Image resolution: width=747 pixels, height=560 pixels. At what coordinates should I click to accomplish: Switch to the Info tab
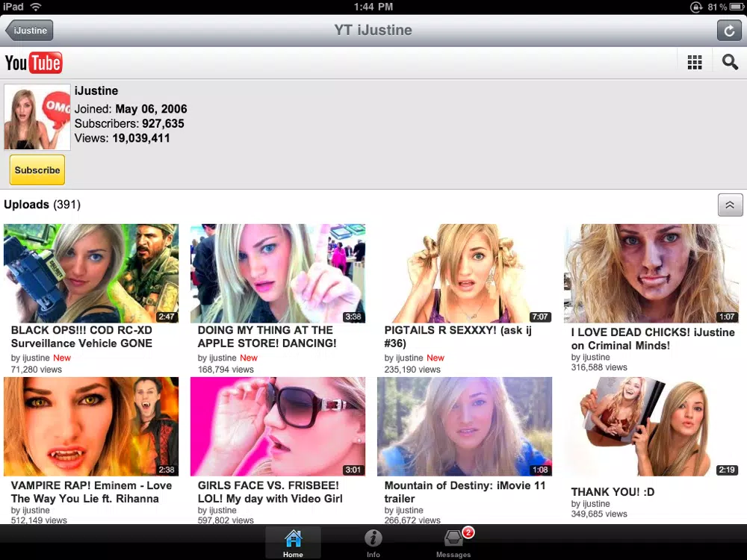point(373,544)
